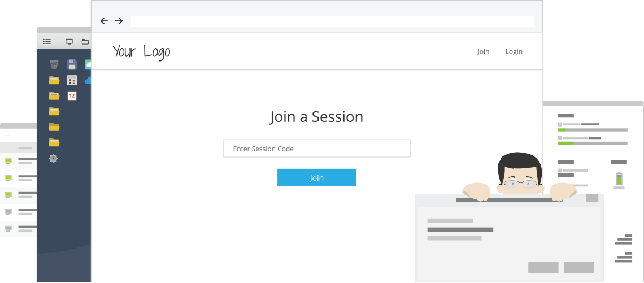The height and width of the screenshot is (283, 644).
Task: Click the browser forward arrow
Action: point(119,21)
